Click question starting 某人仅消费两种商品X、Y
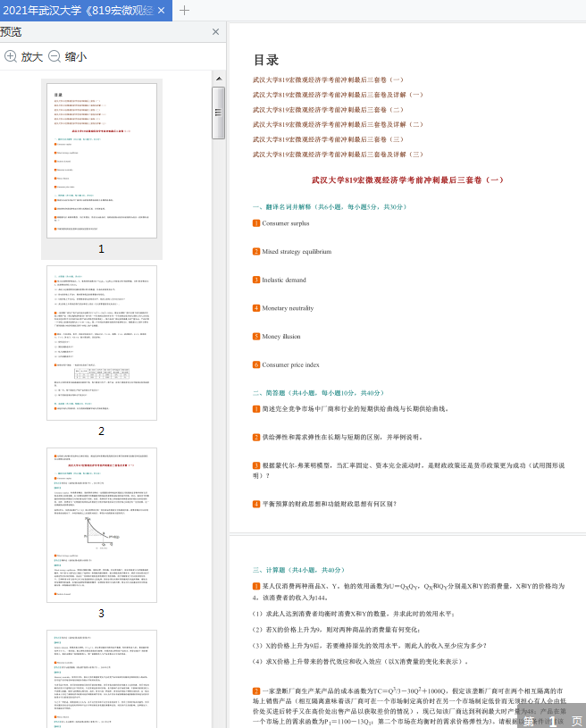This screenshot has height=728, width=586. 408,591
